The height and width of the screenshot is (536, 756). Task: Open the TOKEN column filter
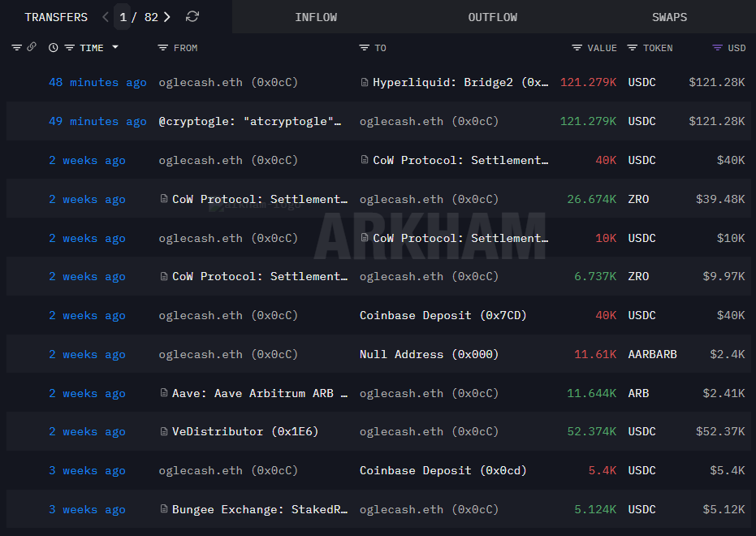click(632, 48)
